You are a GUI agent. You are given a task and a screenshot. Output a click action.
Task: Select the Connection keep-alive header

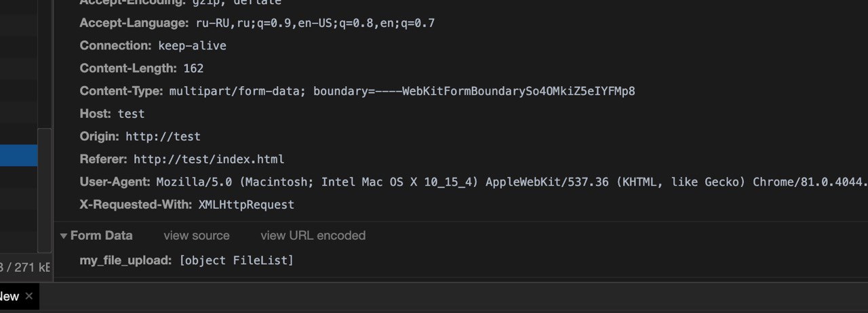153,46
